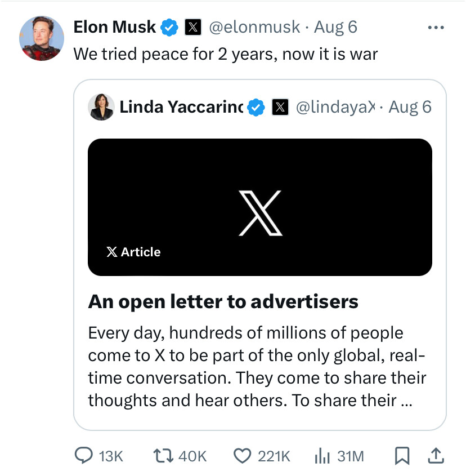Click the "We tried peace" tweet text

[x=225, y=54]
